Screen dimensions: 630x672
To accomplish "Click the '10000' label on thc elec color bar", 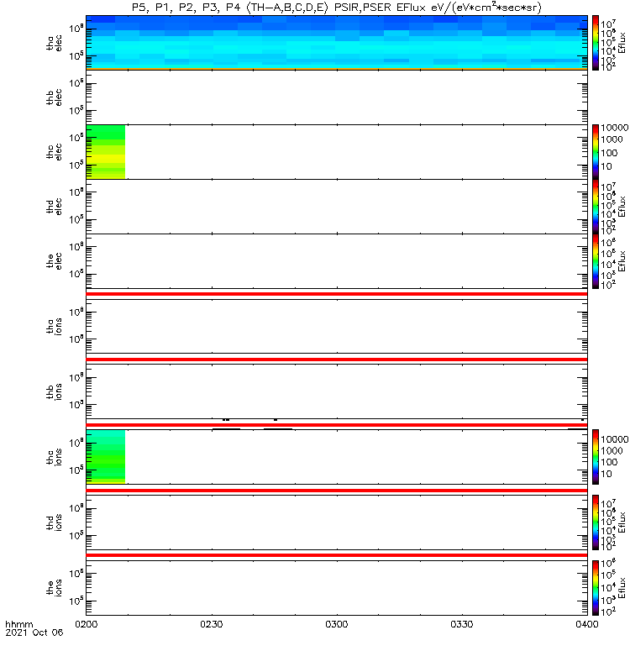I will point(615,128).
